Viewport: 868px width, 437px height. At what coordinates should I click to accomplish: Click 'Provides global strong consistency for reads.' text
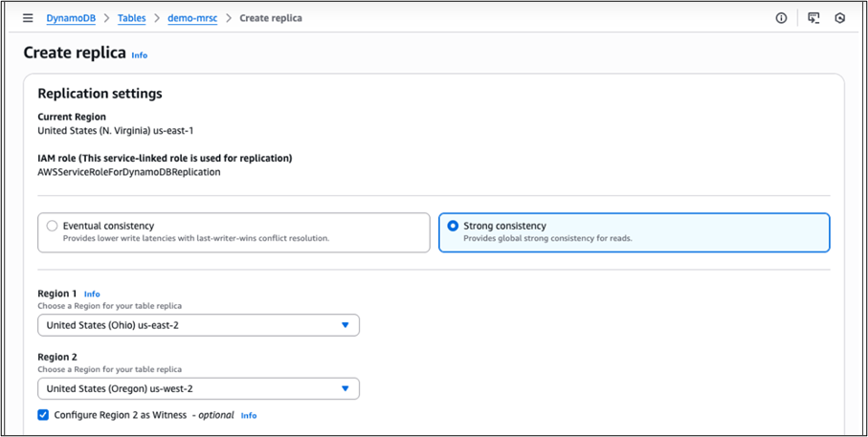click(547, 238)
